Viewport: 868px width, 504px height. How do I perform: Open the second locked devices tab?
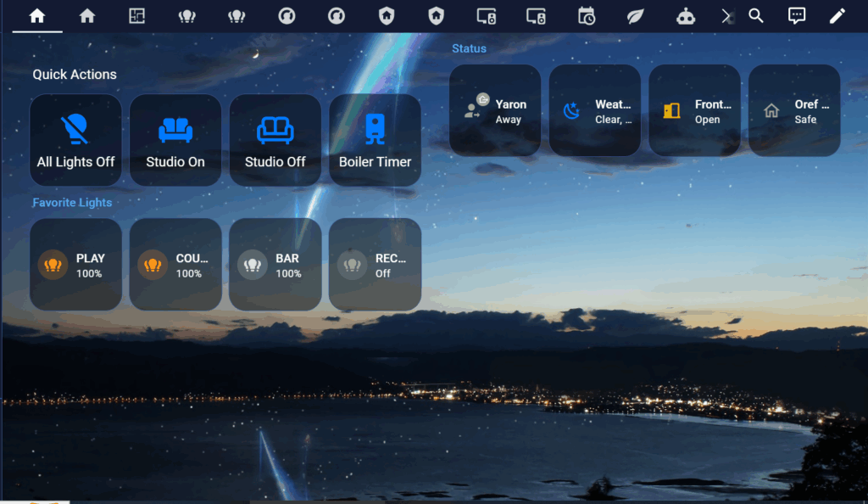[536, 16]
